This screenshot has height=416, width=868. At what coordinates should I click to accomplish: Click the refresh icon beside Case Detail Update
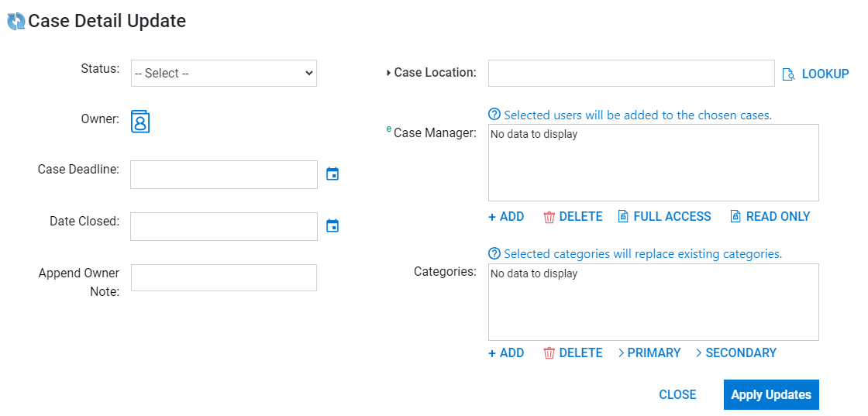click(x=16, y=22)
